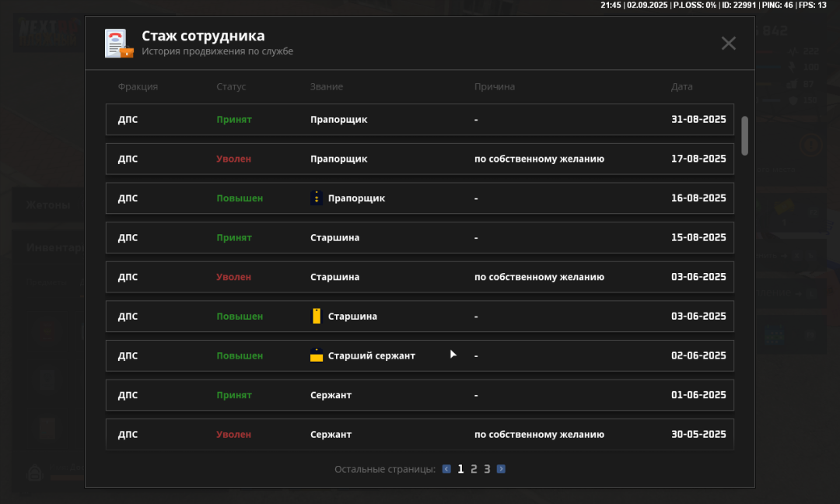Screen dimensions: 840x504
Task: Go to the previous page arrow
Action: [446, 469]
